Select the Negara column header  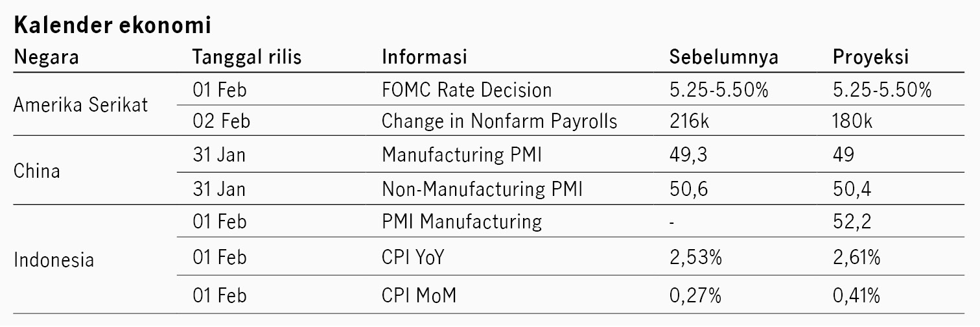(47, 57)
